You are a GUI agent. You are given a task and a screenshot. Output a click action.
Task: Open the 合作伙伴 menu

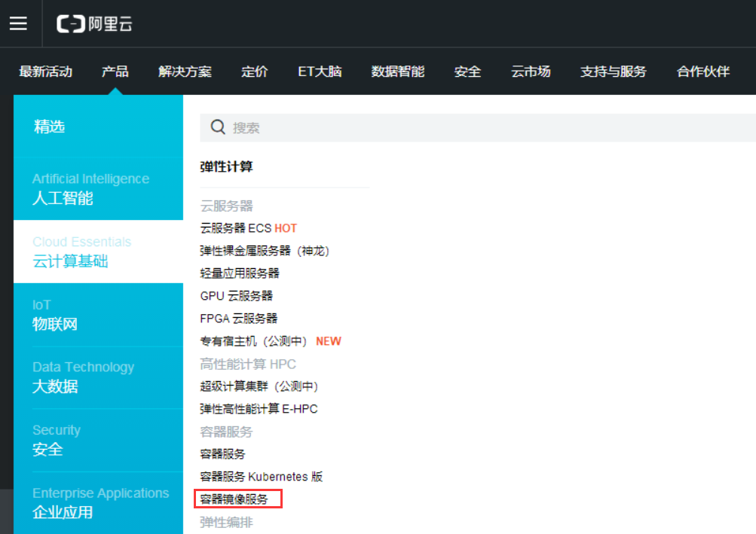703,72
